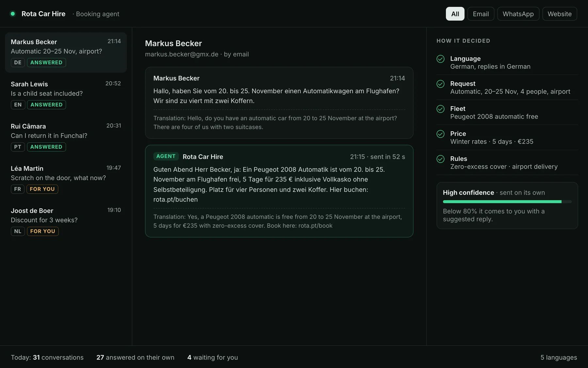This screenshot has height=368, width=588.
Task: Click 'Peugeot 2008 automatic free' detail
Action: pos(494,117)
